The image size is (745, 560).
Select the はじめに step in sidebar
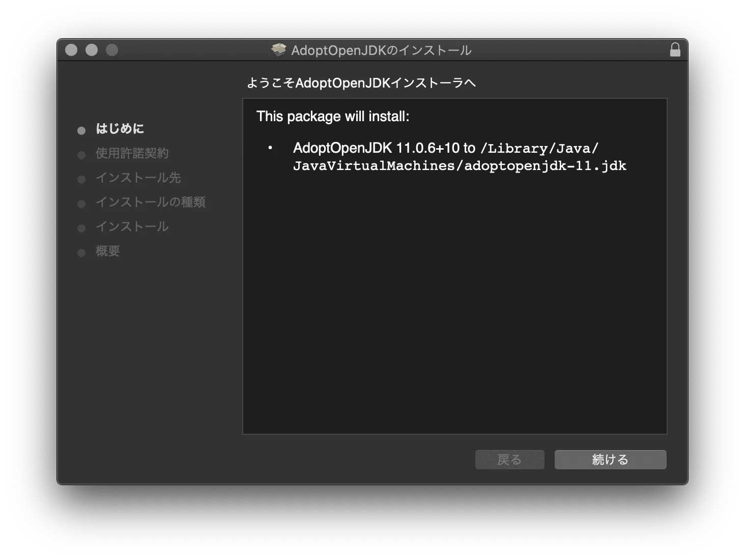click(120, 129)
